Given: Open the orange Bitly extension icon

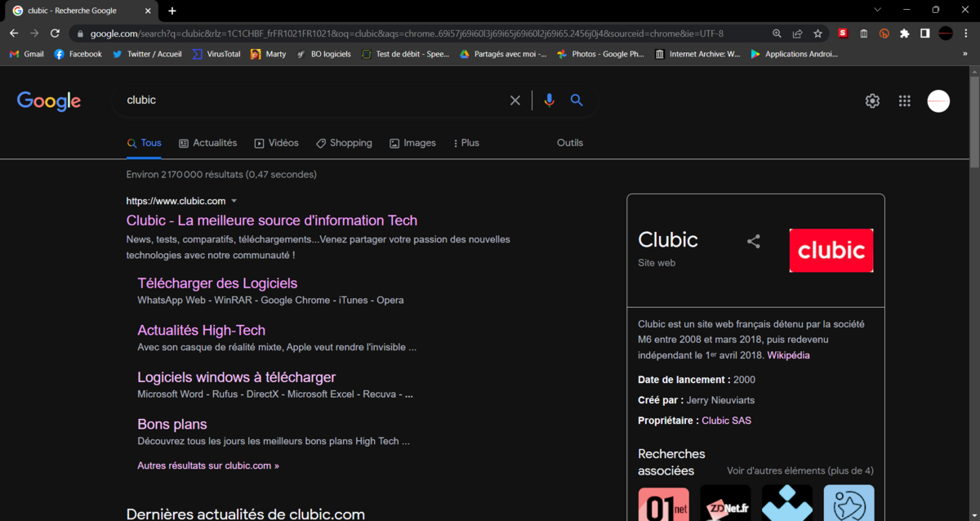Looking at the screenshot, I should pyautogui.click(x=884, y=33).
